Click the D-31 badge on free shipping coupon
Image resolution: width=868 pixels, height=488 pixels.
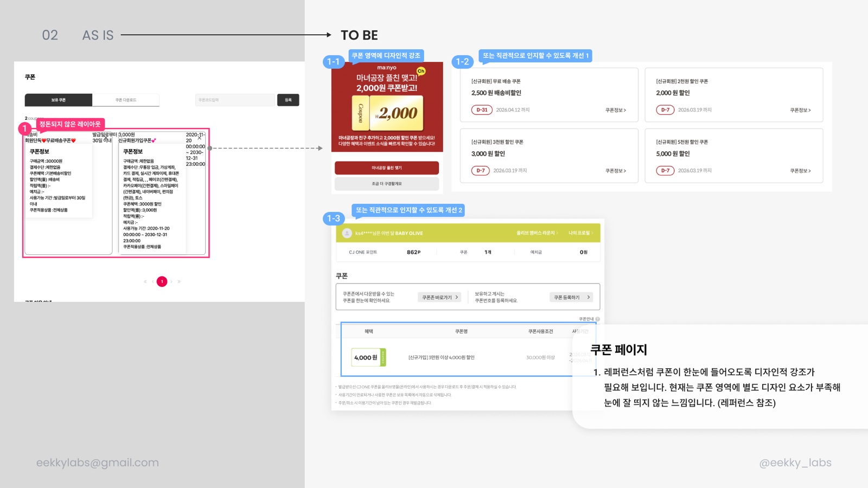point(482,110)
